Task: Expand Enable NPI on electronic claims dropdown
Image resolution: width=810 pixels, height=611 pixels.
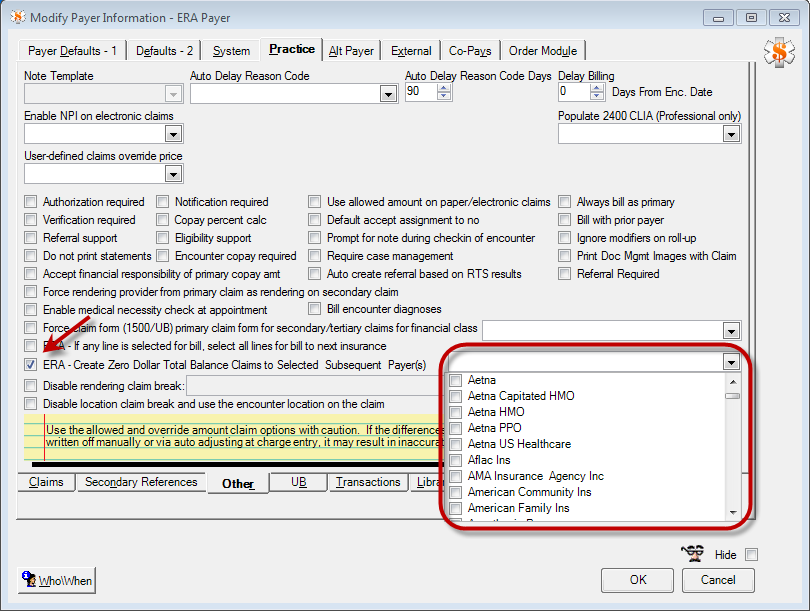Action: (173, 134)
